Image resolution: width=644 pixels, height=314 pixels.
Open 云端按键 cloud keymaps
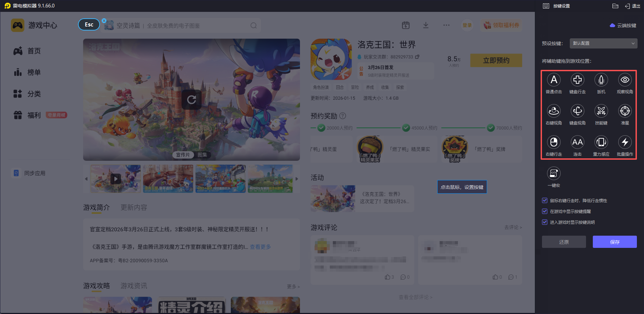623,25
